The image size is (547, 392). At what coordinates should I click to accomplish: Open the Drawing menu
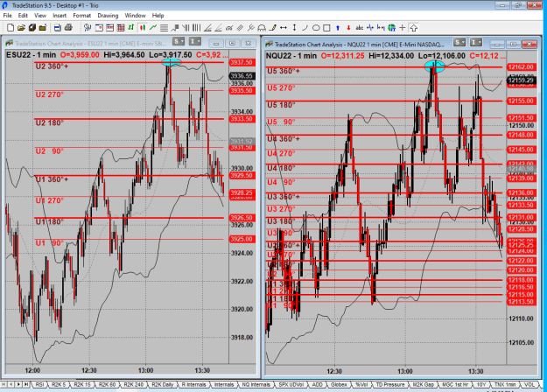[x=108, y=16]
